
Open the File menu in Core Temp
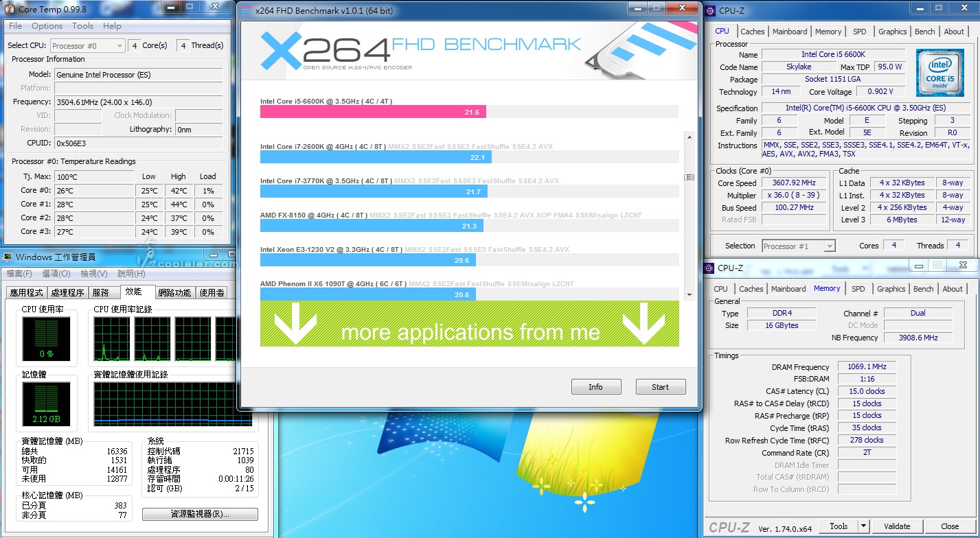(15, 26)
